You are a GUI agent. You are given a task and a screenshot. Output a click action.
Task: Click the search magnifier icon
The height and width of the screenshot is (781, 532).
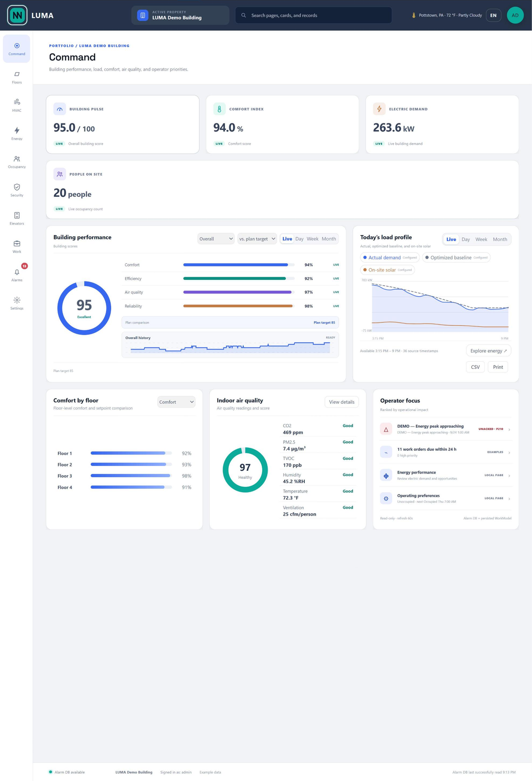[244, 15]
